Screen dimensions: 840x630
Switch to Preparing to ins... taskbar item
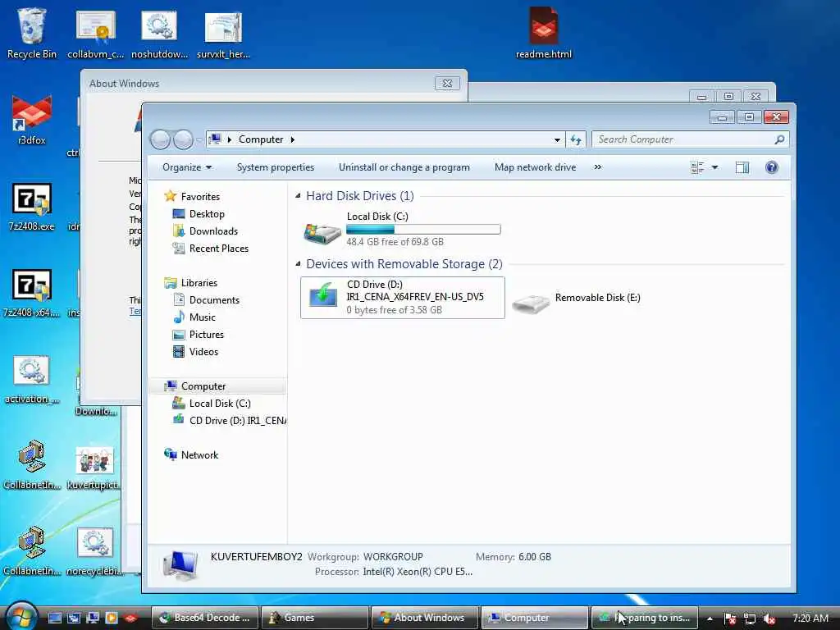(x=645, y=618)
